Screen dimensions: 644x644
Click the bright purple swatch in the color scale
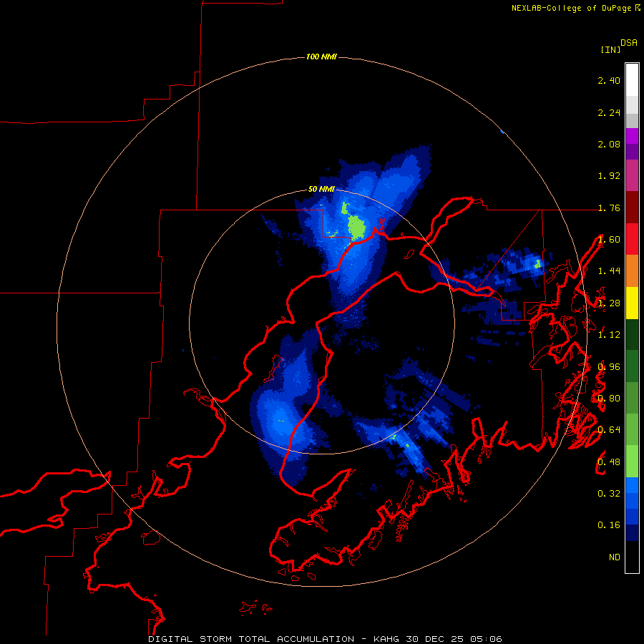[x=632, y=136]
